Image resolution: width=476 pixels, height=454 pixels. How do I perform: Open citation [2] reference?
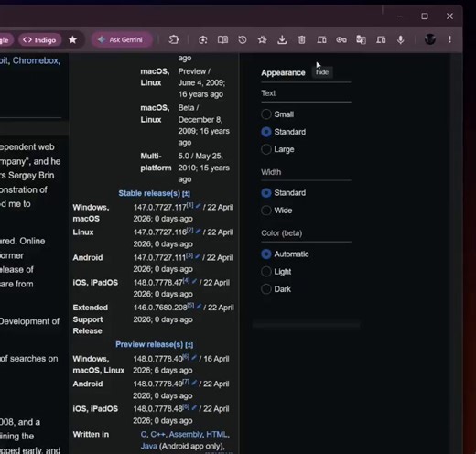click(x=190, y=230)
